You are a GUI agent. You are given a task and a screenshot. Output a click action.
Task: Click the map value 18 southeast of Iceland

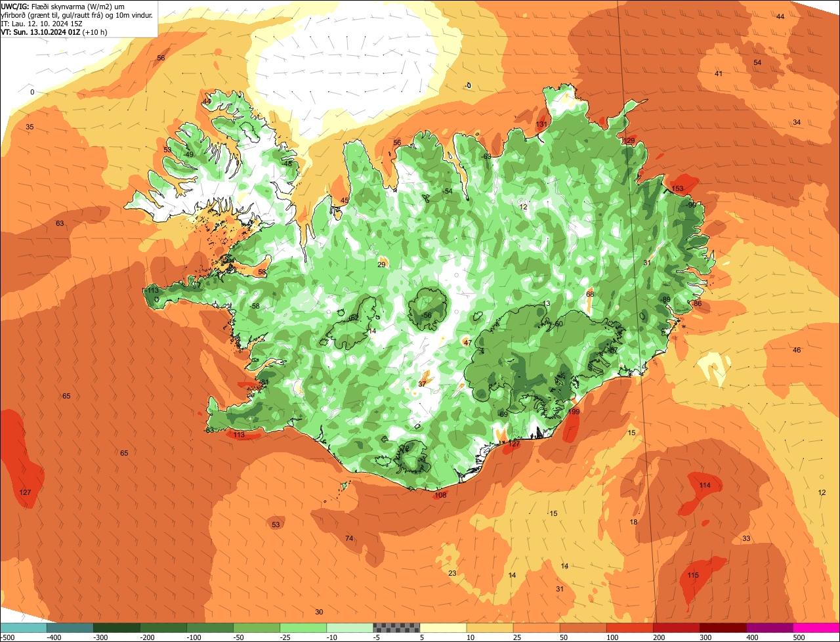point(633,523)
